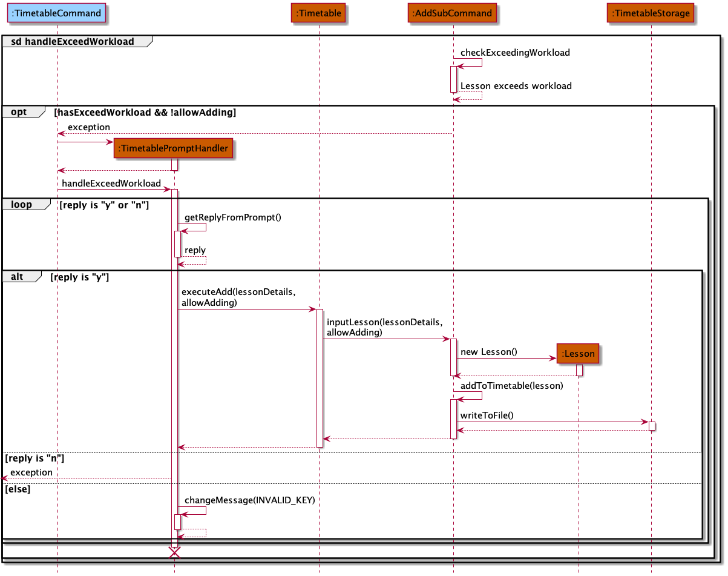The width and height of the screenshot is (728, 576).
Task: Click the addToTimetable(lesson) message label
Action: point(511,385)
